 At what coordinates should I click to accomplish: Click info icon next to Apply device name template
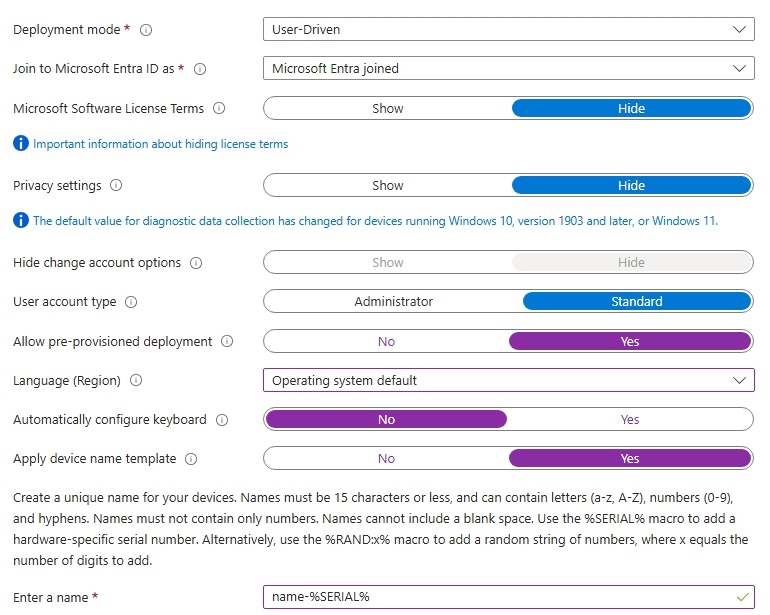click(191, 459)
